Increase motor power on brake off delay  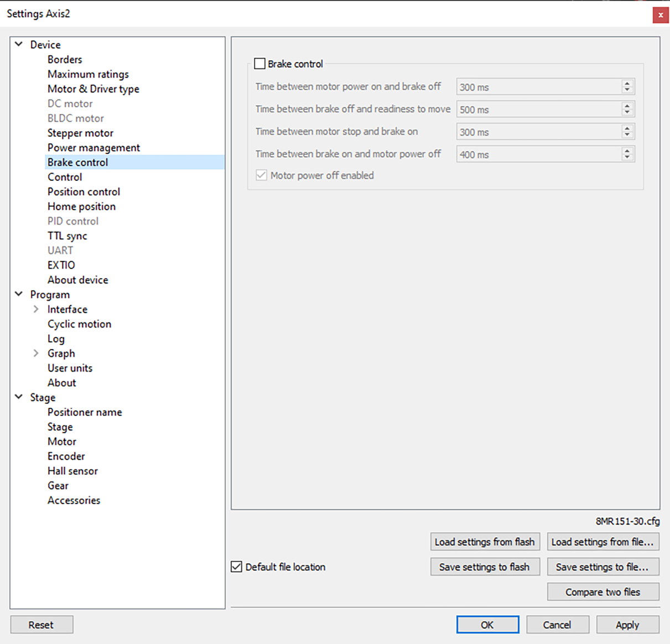click(x=627, y=84)
